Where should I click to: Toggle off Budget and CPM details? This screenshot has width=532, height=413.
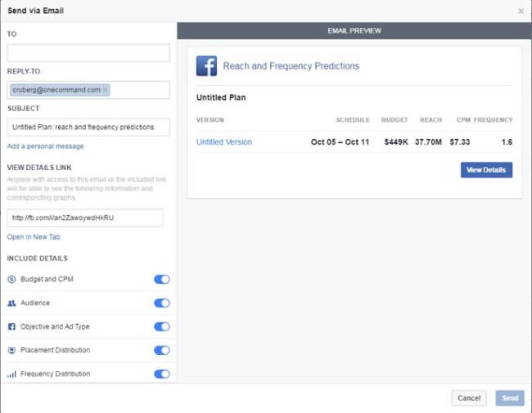tap(161, 280)
